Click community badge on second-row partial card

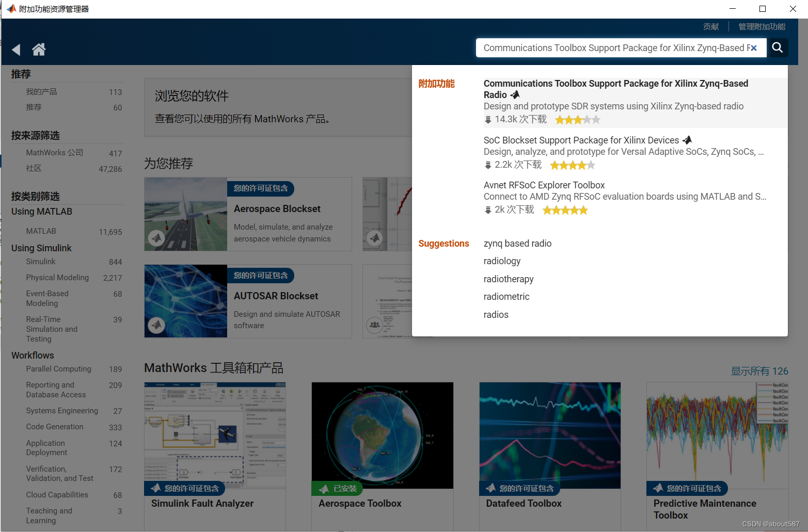(x=374, y=325)
